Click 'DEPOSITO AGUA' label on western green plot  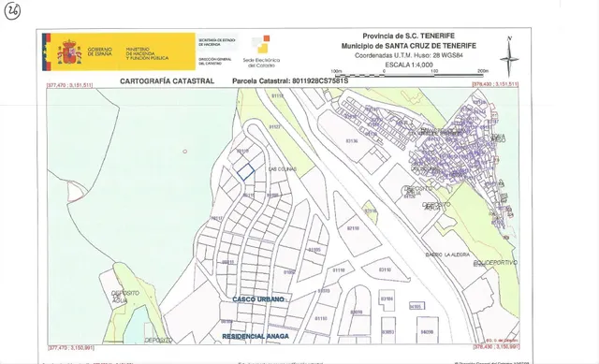click(124, 297)
